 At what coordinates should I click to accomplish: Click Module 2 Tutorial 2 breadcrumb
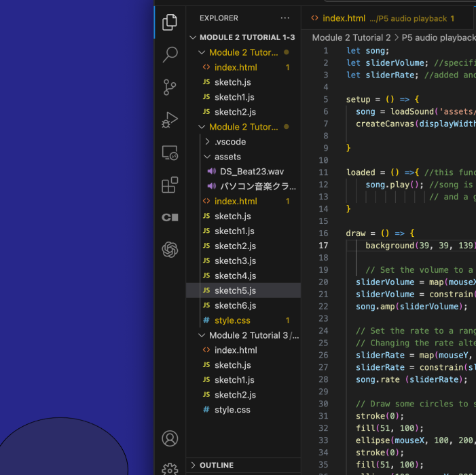coord(351,37)
